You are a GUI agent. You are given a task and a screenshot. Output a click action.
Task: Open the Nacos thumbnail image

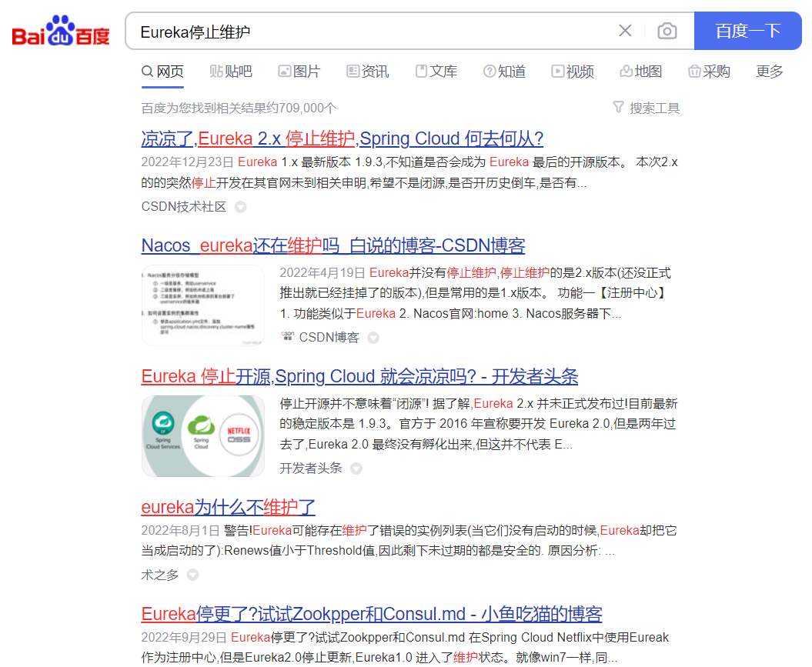tap(203, 305)
